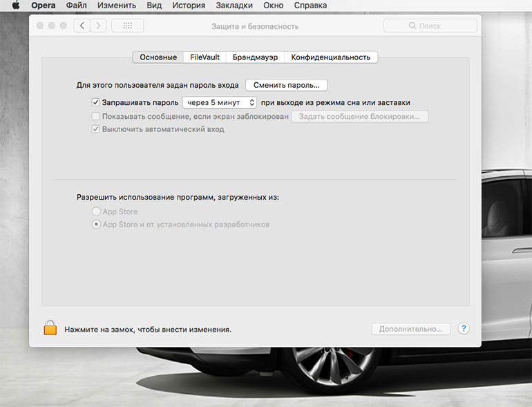This screenshot has height=407, width=532.
Task: Open the Opera menu
Action: [44, 6]
